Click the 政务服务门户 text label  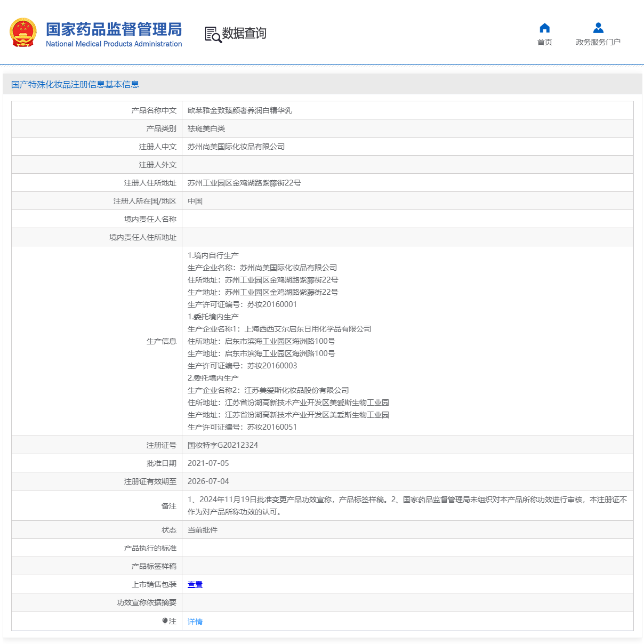tap(598, 42)
